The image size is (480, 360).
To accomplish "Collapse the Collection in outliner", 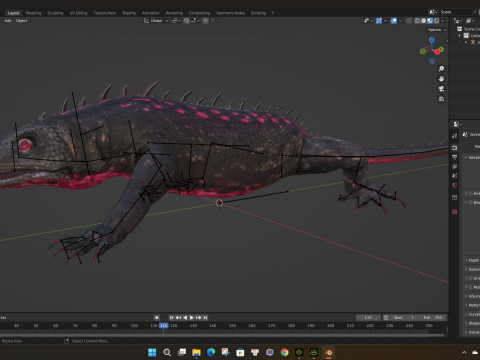I will coord(460,35).
